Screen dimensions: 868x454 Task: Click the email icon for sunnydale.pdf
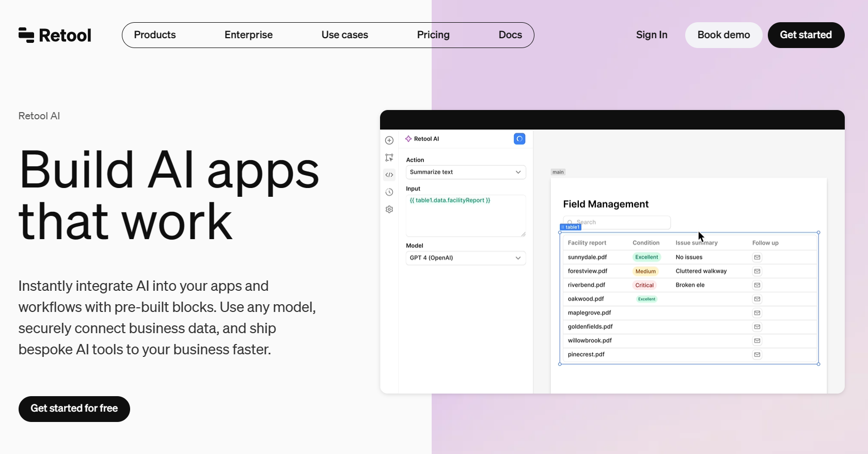pos(757,257)
